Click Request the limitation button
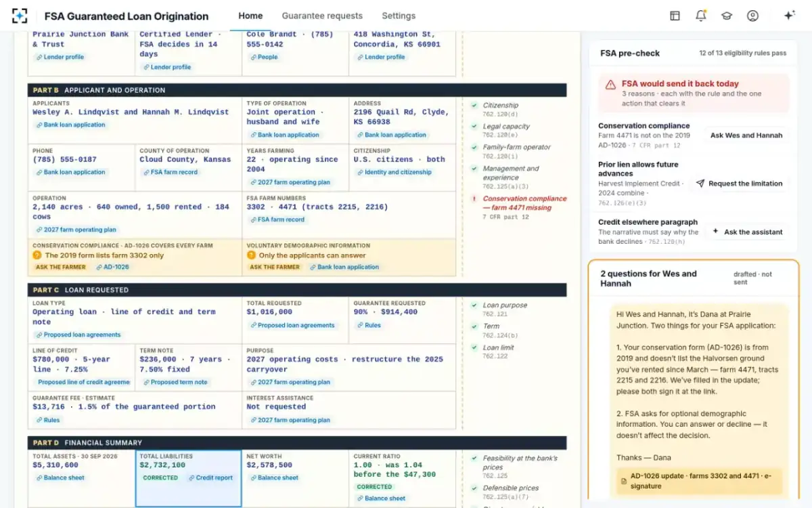The width and height of the screenshot is (812, 508). click(x=739, y=184)
